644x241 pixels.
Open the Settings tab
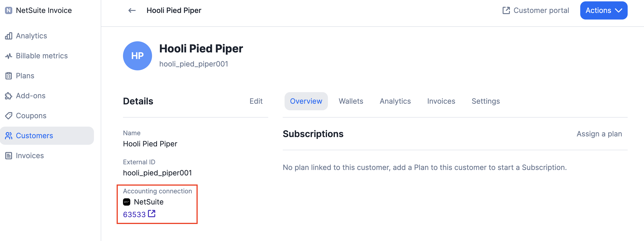(x=486, y=101)
